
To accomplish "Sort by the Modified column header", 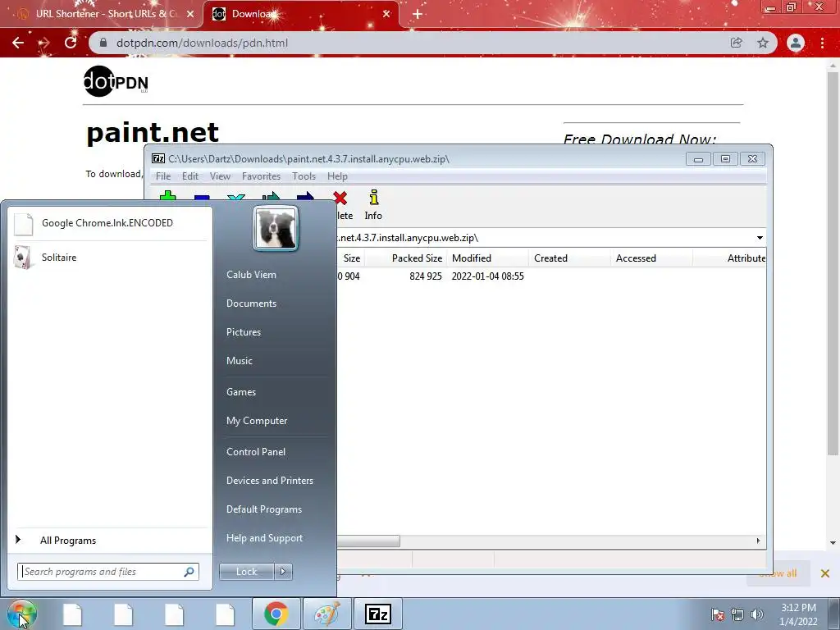I will pos(487,258).
